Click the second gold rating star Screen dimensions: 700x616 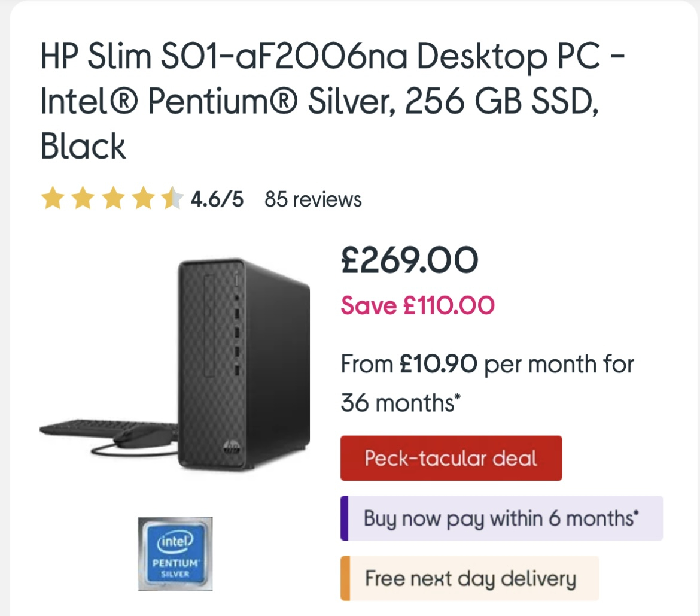81,199
